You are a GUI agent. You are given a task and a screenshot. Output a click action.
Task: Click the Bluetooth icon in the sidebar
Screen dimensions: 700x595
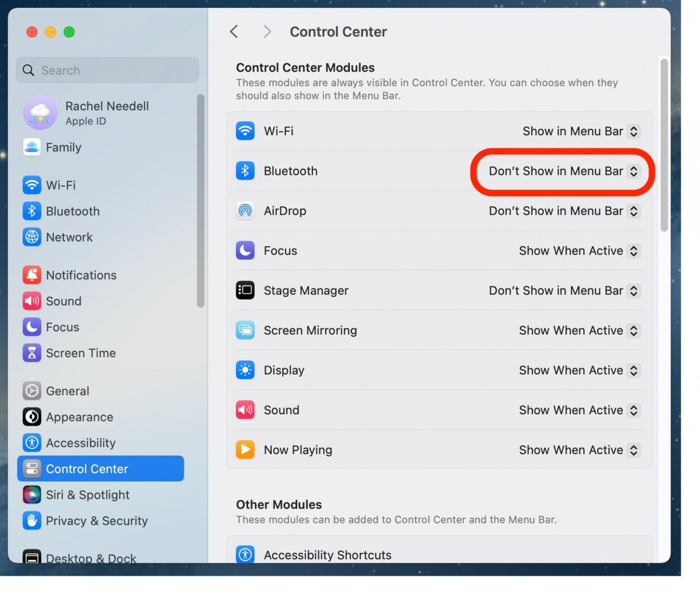tap(32, 211)
